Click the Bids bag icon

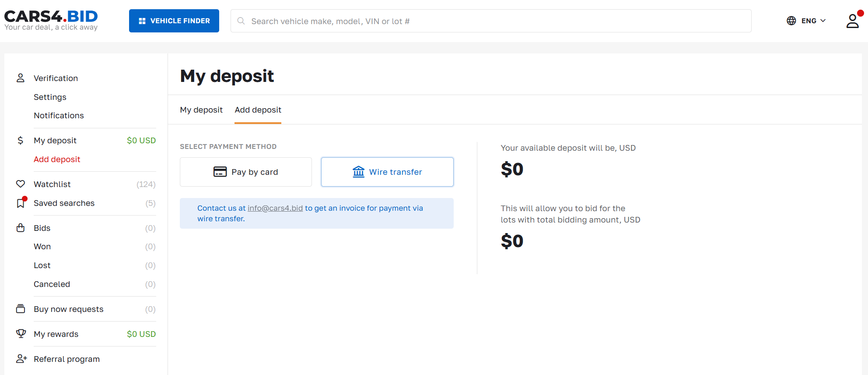point(21,228)
